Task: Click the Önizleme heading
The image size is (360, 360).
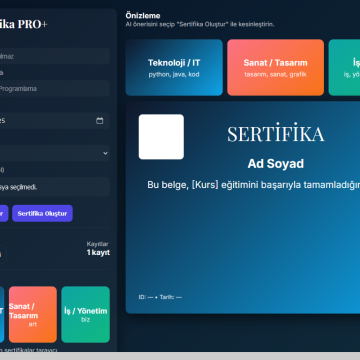Action: click(x=143, y=16)
